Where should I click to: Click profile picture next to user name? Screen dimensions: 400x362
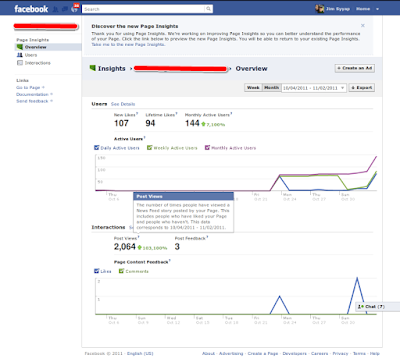[319, 9]
